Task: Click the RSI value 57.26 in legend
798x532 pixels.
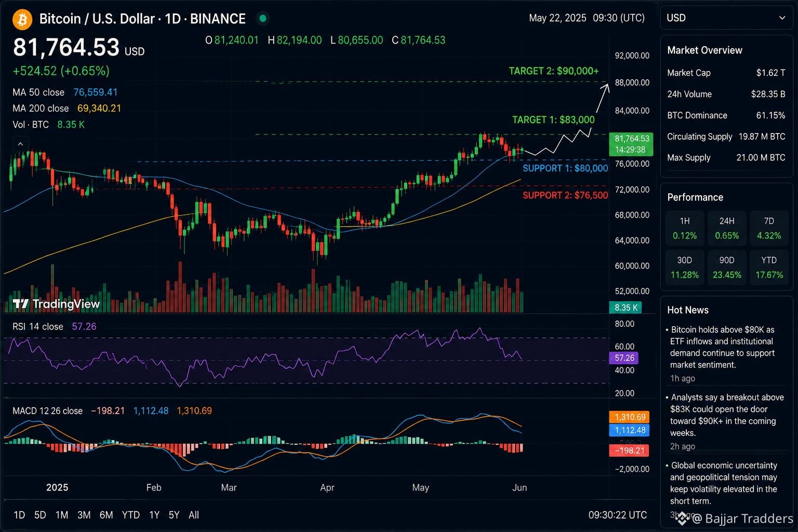Action: pos(84,326)
